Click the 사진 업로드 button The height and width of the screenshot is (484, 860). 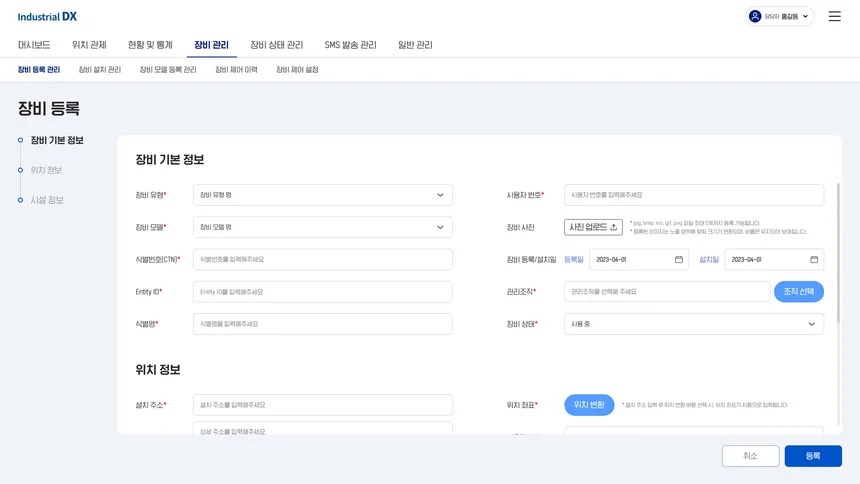click(x=593, y=227)
